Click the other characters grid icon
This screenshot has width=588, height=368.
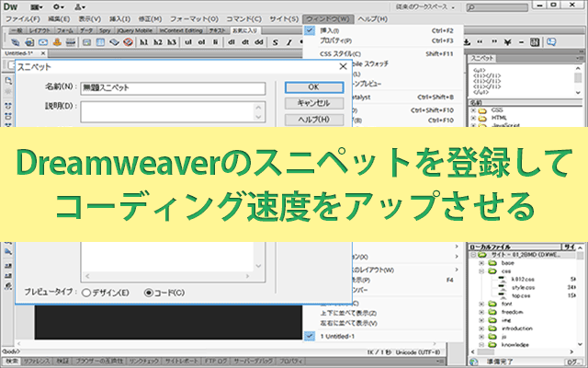pos(535,42)
